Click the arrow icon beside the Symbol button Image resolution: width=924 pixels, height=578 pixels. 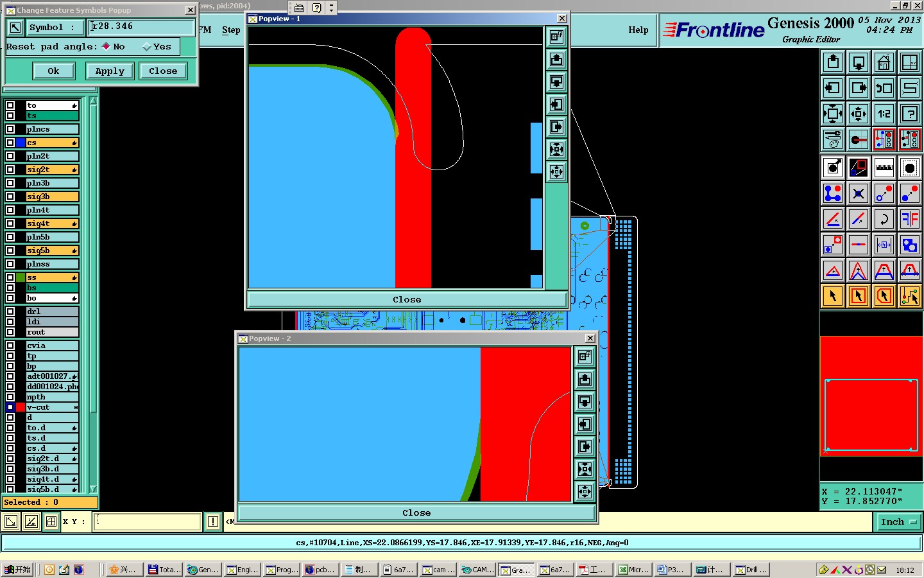click(x=15, y=28)
